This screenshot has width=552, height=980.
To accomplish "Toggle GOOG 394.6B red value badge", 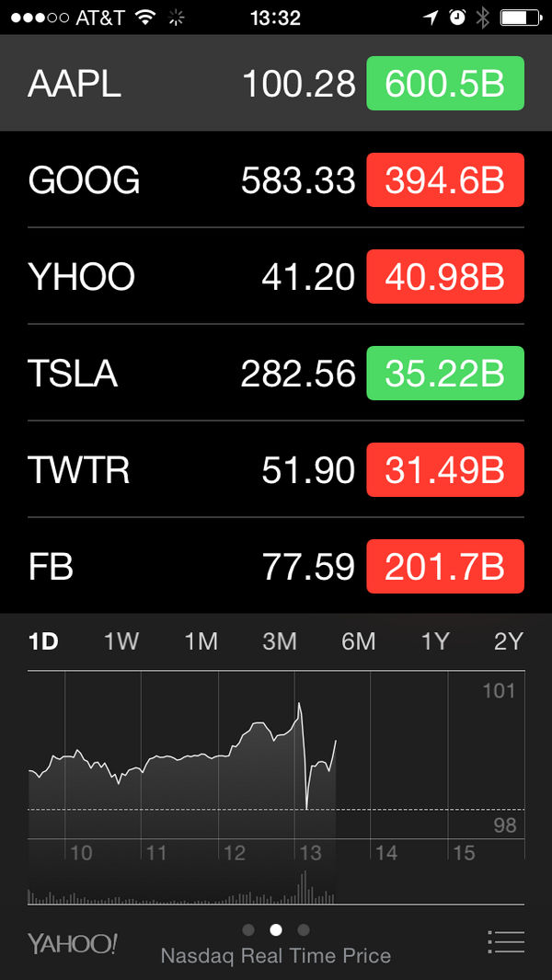I will coord(445,180).
